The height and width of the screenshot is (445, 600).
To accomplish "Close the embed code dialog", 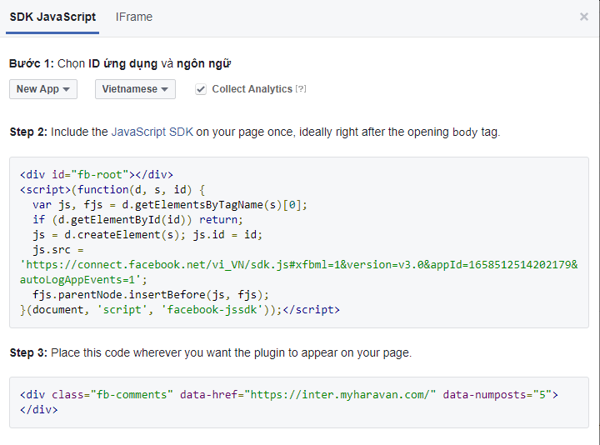I will (x=584, y=17).
